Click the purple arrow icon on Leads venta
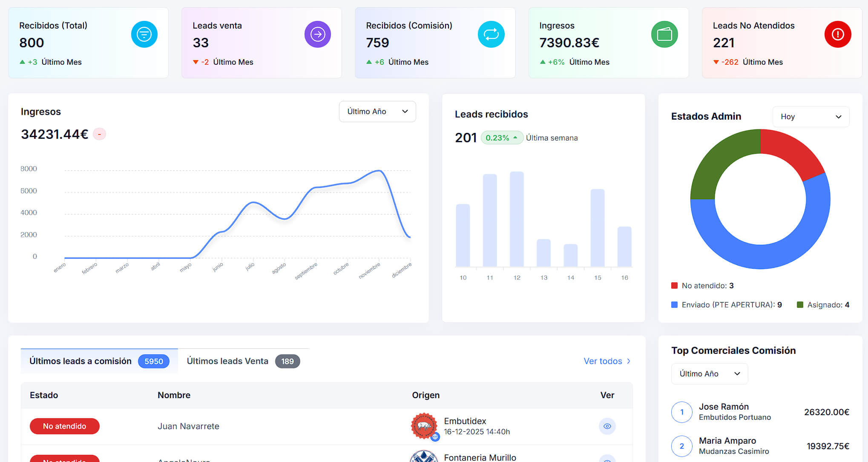Image resolution: width=868 pixels, height=462 pixels. (x=317, y=34)
